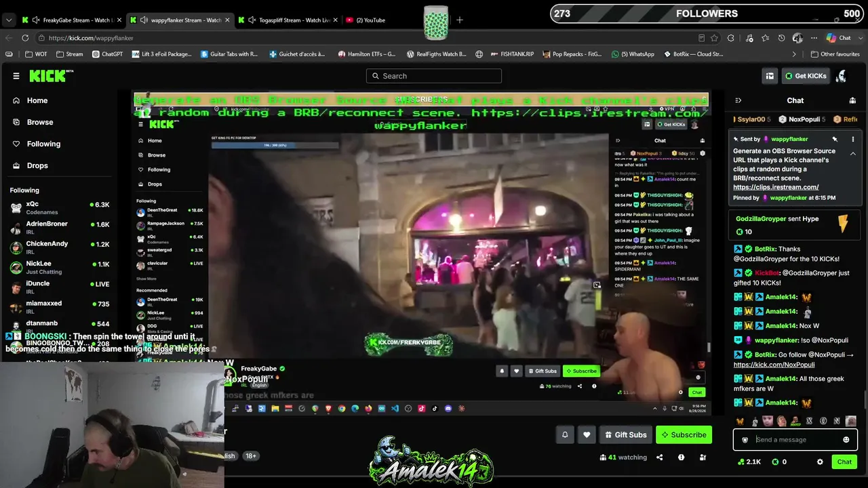
Task: Report the stream with the exclamation icon
Action: coord(681,457)
